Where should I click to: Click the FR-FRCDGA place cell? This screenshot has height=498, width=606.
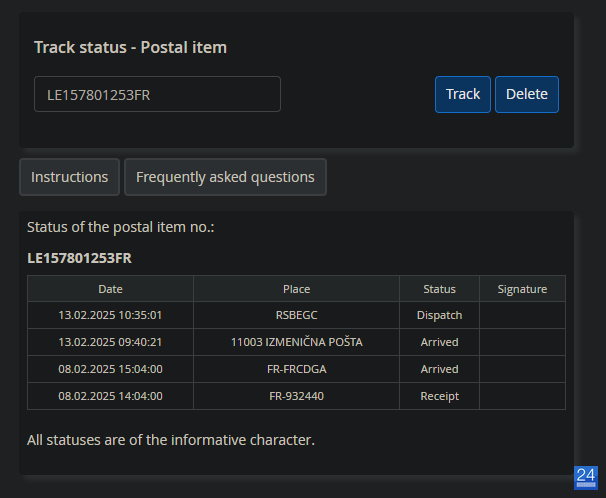pos(296,369)
